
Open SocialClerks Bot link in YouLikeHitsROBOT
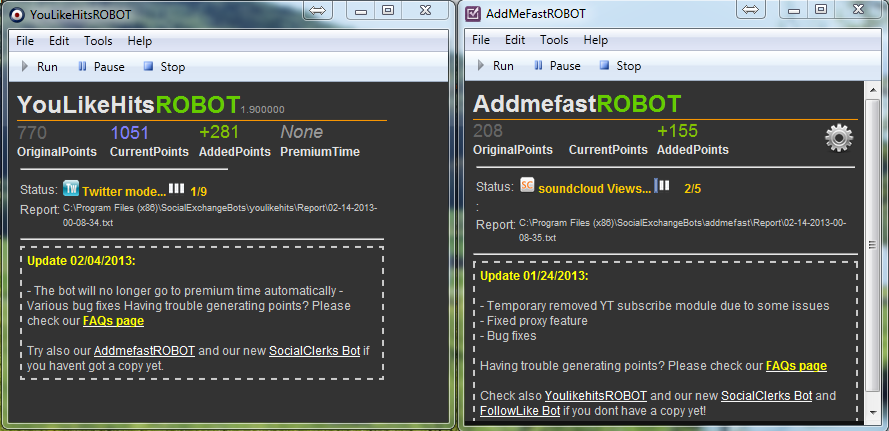tap(315, 350)
